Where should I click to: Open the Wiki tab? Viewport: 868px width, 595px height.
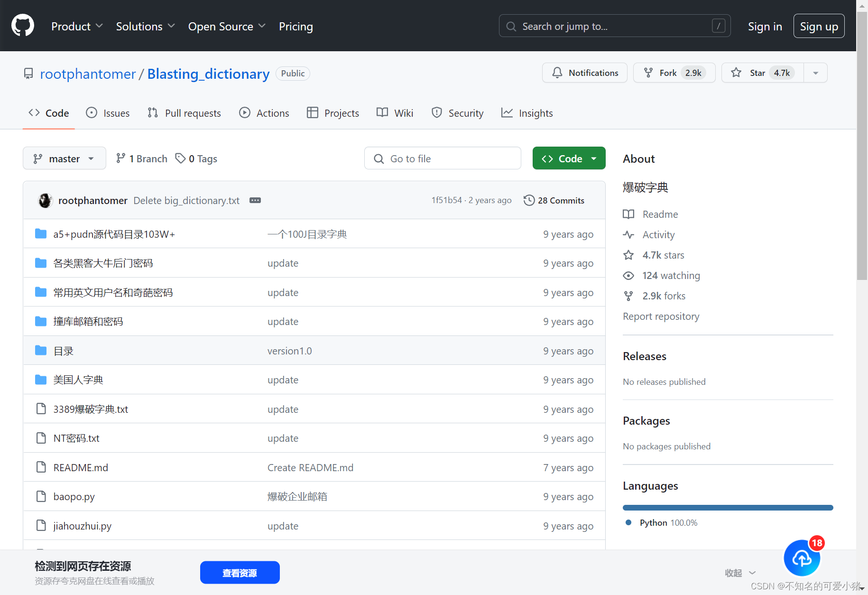click(x=395, y=113)
